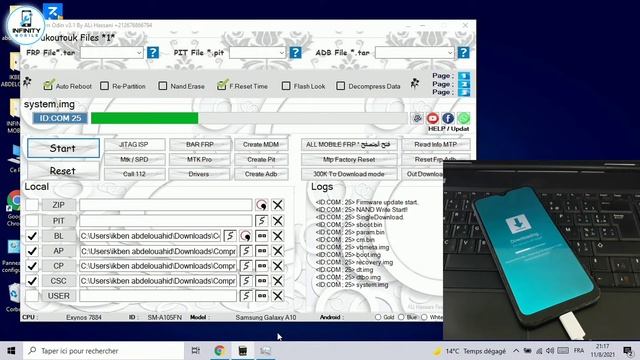Image resolution: width=640 pixels, height=360 pixels.
Task: Clear the BL file row with X
Action: 278,236
